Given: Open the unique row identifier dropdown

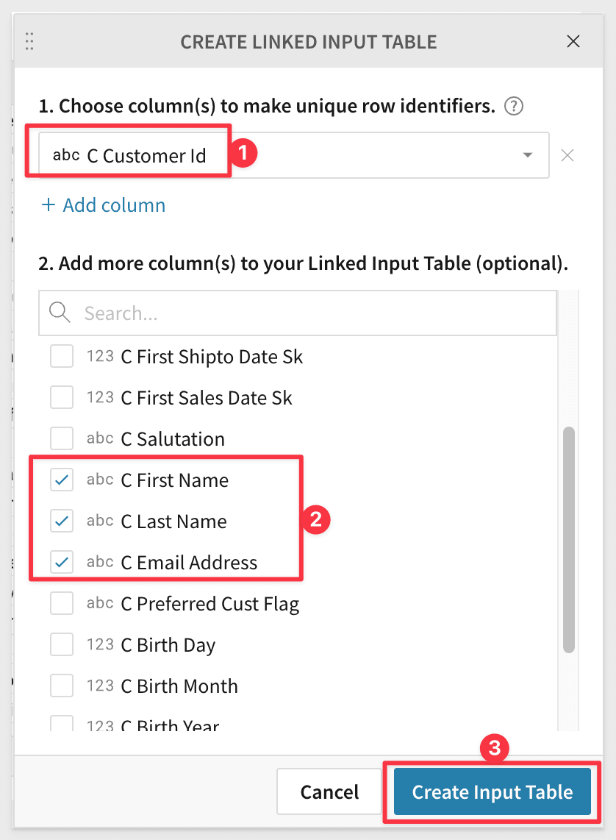Looking at the screenshot, I should click(x=527, y=155).
